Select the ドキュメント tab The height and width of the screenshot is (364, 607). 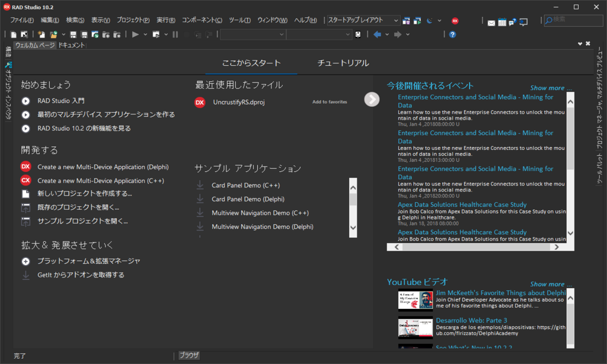tap(71, 45)
